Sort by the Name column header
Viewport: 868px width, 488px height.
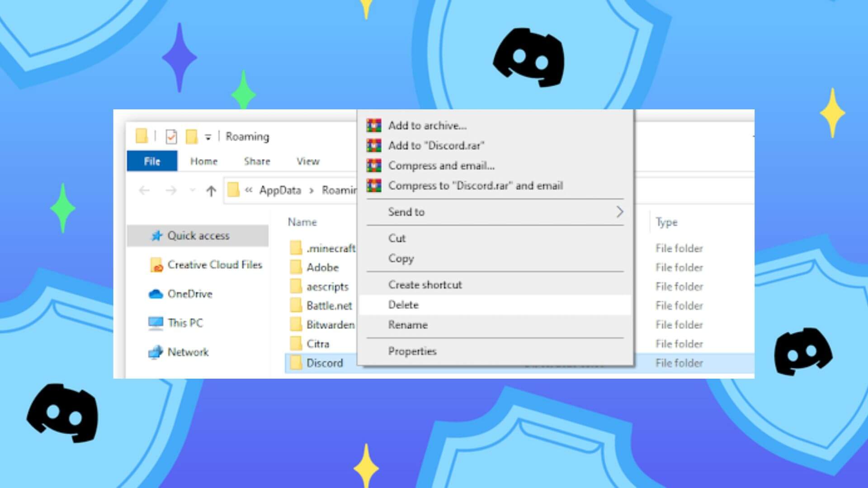click(302, 222)
